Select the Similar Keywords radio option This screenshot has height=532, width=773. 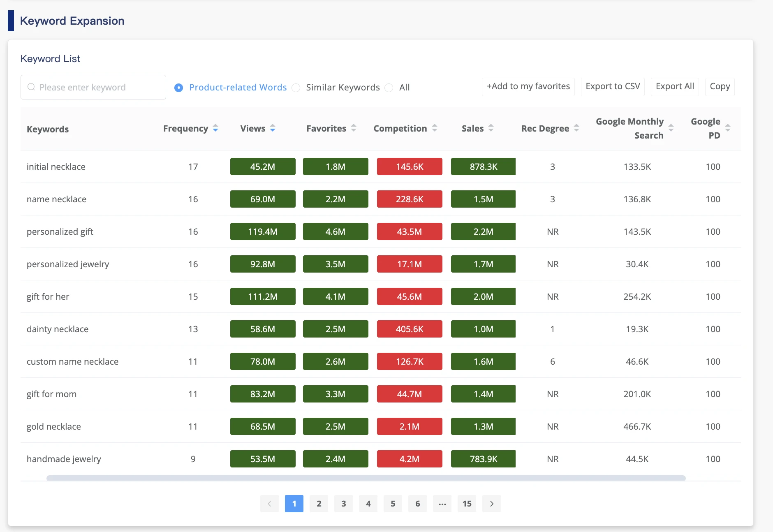tap(296, 88)
